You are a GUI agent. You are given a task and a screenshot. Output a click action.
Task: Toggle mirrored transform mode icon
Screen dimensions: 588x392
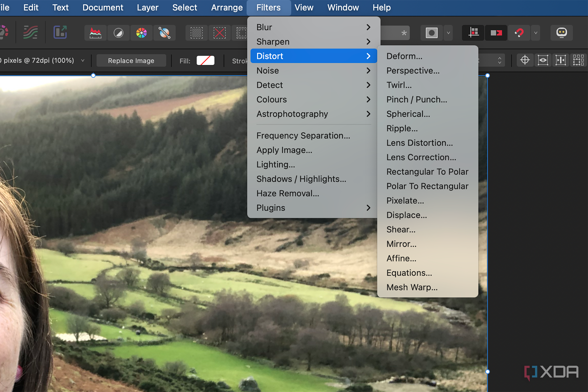click(x=496, y=33)
